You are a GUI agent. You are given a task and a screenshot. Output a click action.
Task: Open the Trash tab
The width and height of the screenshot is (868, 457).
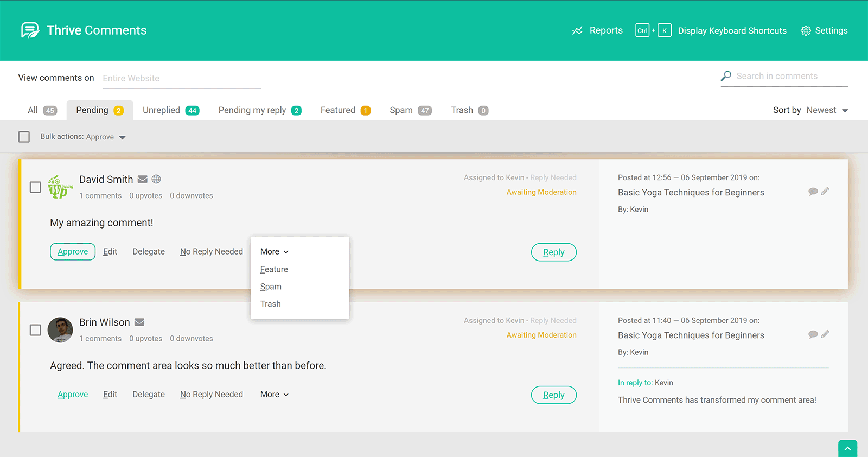tap(470, 110)
